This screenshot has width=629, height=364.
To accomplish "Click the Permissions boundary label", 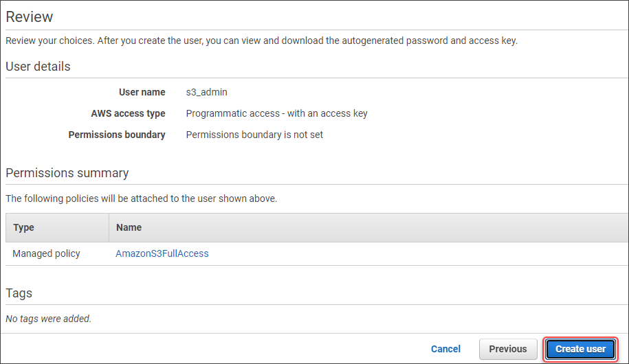I will coord(117,135).
